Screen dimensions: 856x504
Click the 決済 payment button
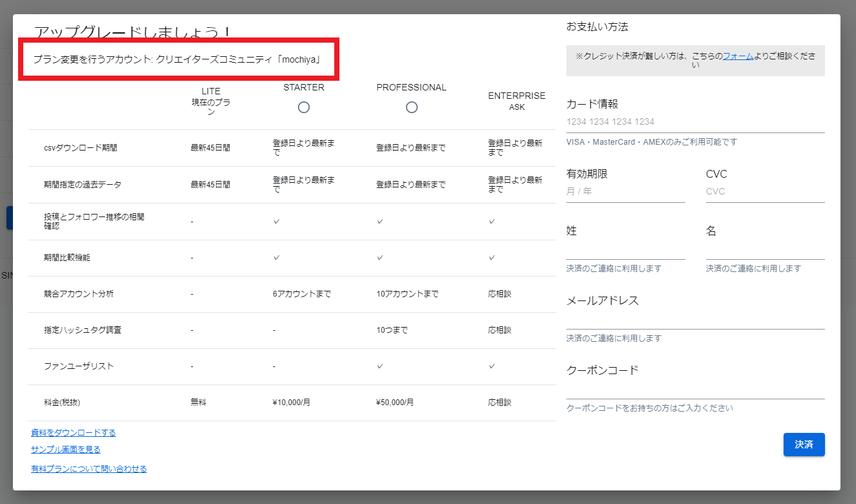coord(804,445)
